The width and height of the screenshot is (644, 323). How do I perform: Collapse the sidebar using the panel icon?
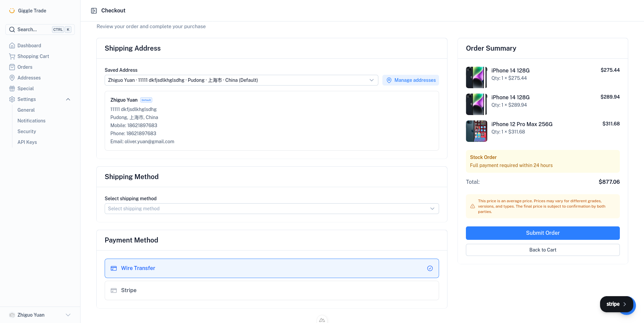coord(94,10)
